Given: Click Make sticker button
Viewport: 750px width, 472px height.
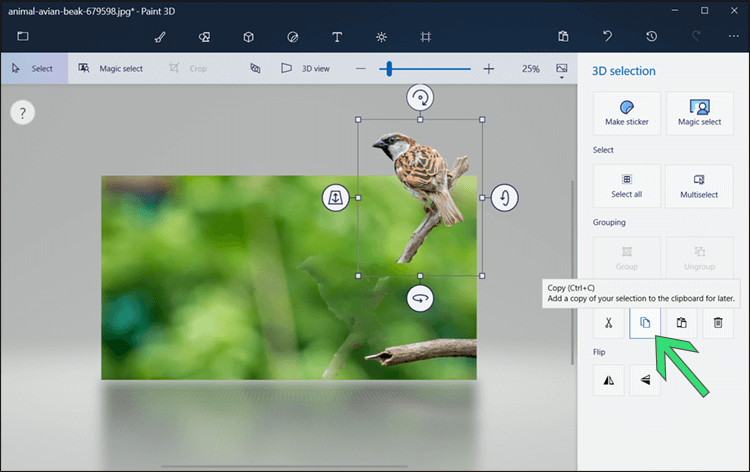Looking at the screenshot, I should pyautogui.click(x=627, y=113).
